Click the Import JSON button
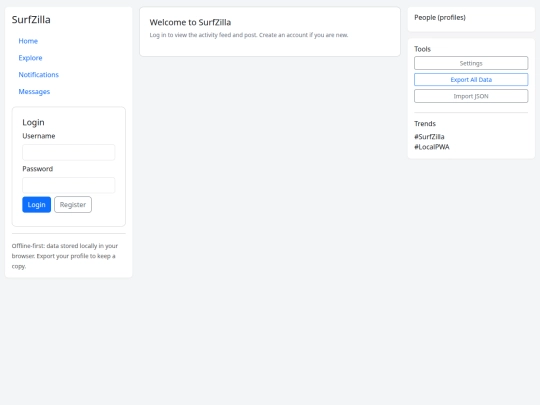 pos(471,96)
